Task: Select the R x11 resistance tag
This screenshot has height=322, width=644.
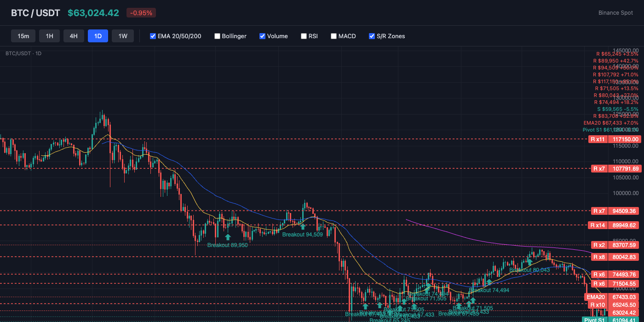Action: tap(598, 139)
